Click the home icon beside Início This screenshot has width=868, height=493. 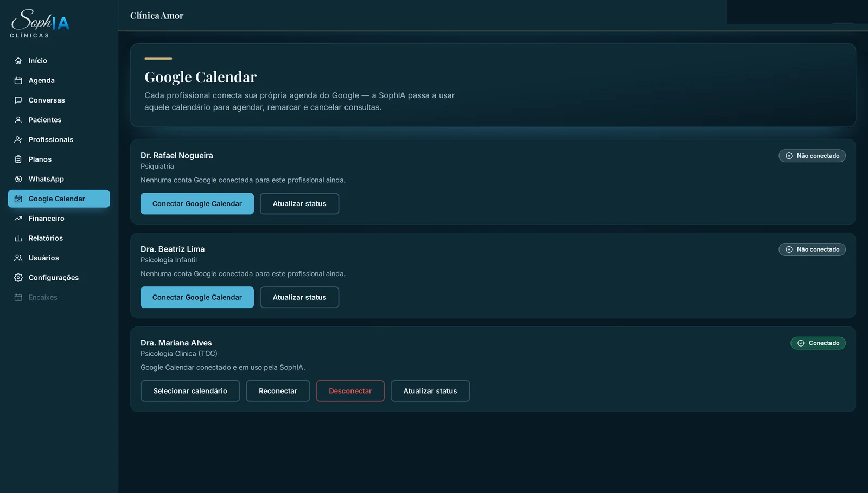point(18,61)
